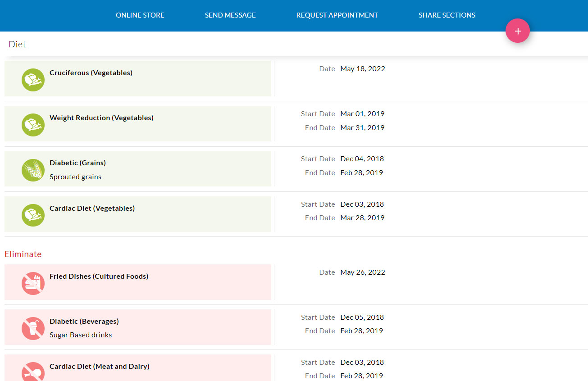Click the Diabetic (Beverages) title
Viewport: 588px width, 381px height.
click(x=84, y=322)
